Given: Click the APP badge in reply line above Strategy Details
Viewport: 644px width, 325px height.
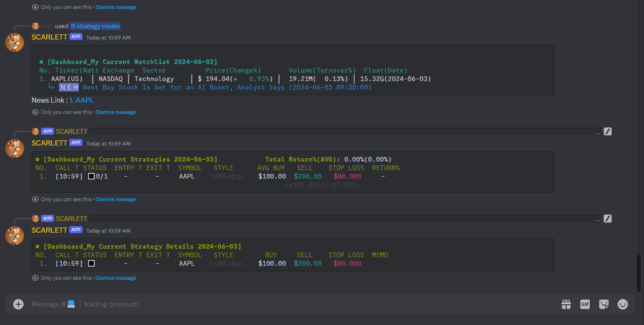Looking at the screenshot, I should (47, 219).
